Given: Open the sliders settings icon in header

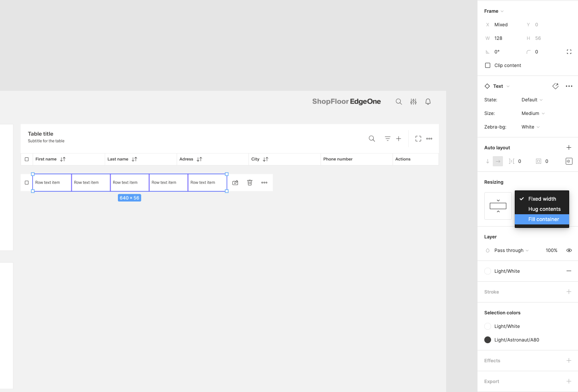Looking at the screenshot, I should [x=413, y=102].
